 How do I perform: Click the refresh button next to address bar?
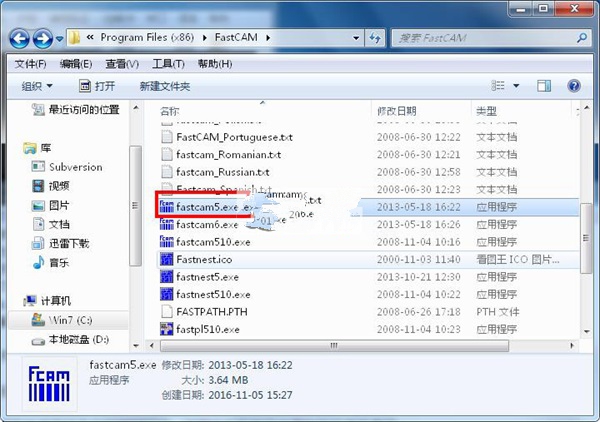[x=375, y=38]
